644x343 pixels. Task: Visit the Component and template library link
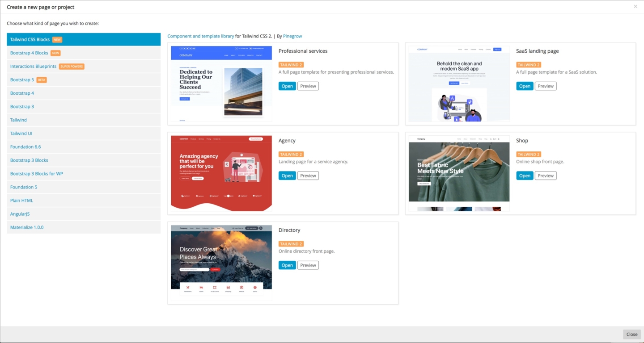tap(200, 36)
